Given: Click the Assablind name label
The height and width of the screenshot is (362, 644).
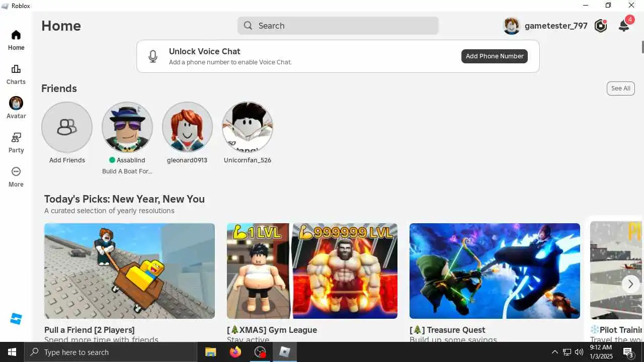Looking at the screenshot, I should 131,160.
